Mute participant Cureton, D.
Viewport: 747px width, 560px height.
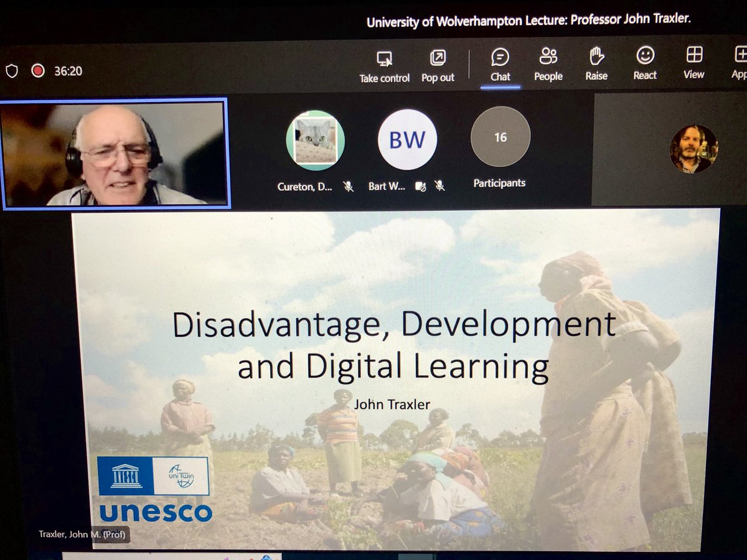coord(349,186)
